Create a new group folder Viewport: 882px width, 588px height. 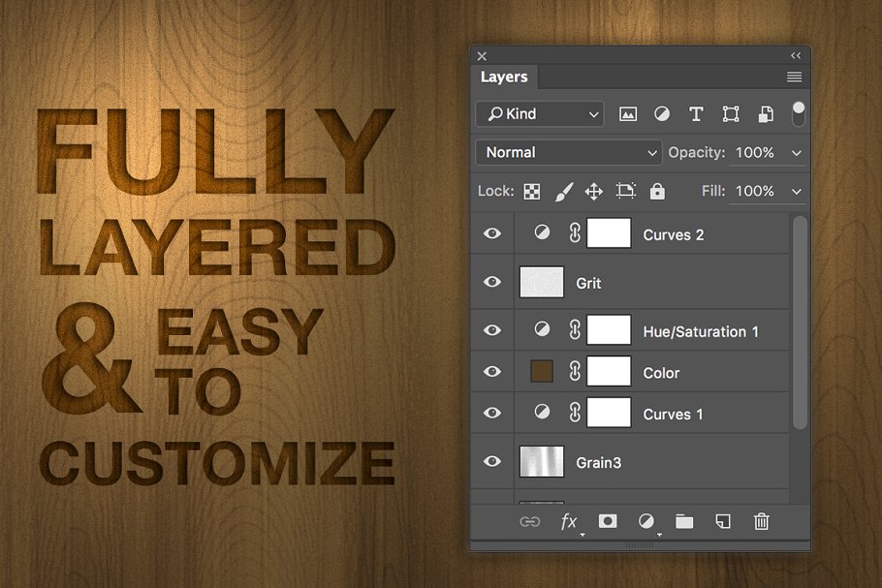684,521
